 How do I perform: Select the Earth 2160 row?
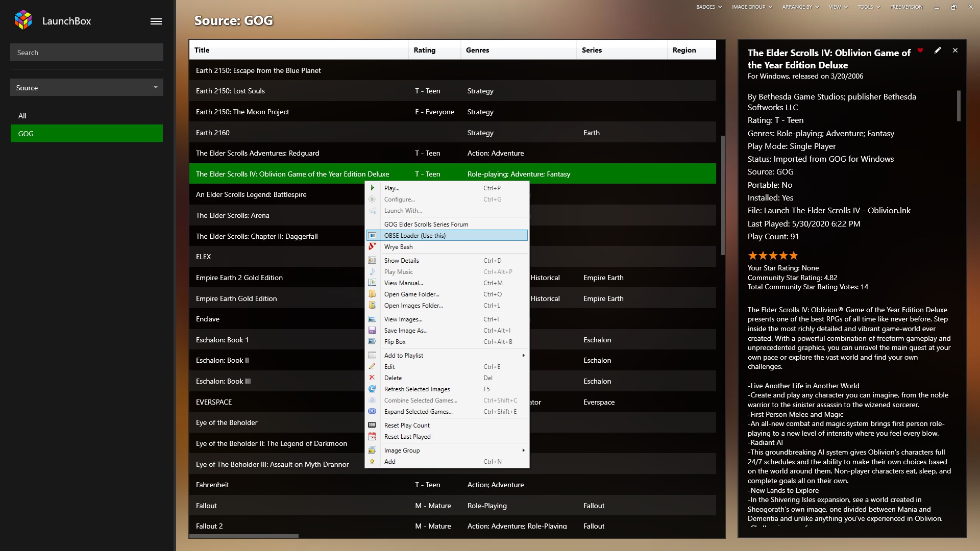[453, 132]
